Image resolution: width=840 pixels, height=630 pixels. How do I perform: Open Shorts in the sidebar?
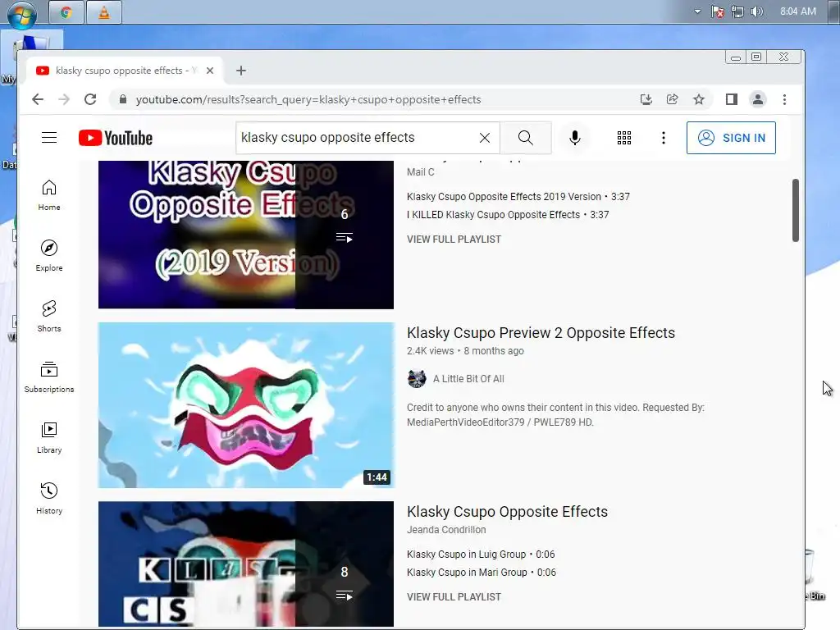(49, 316)
